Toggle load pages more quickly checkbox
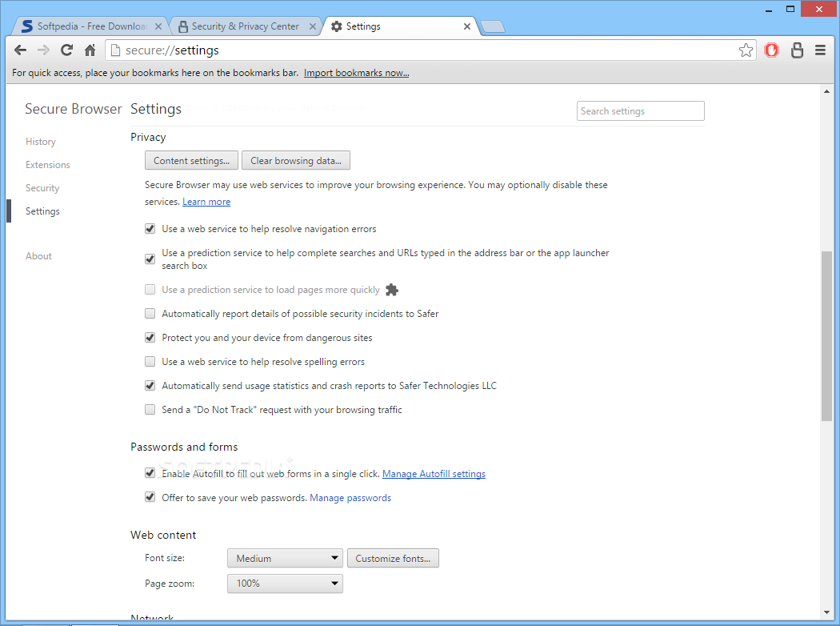 tap(150, 290)
